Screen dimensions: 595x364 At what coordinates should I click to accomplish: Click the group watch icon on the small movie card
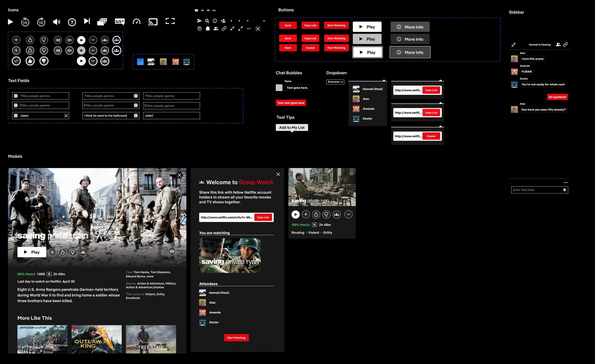337,214
